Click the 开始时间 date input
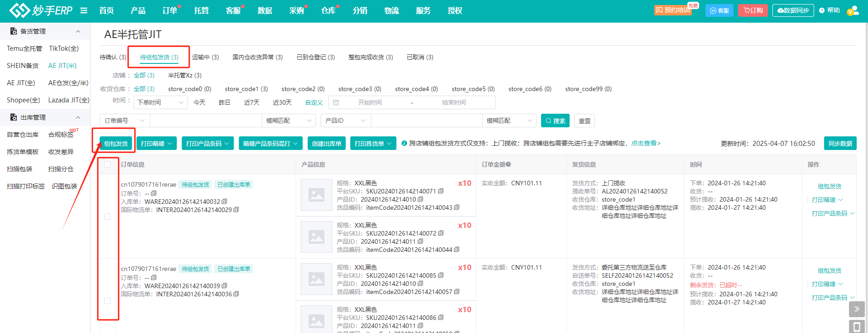 coord(369,102)
